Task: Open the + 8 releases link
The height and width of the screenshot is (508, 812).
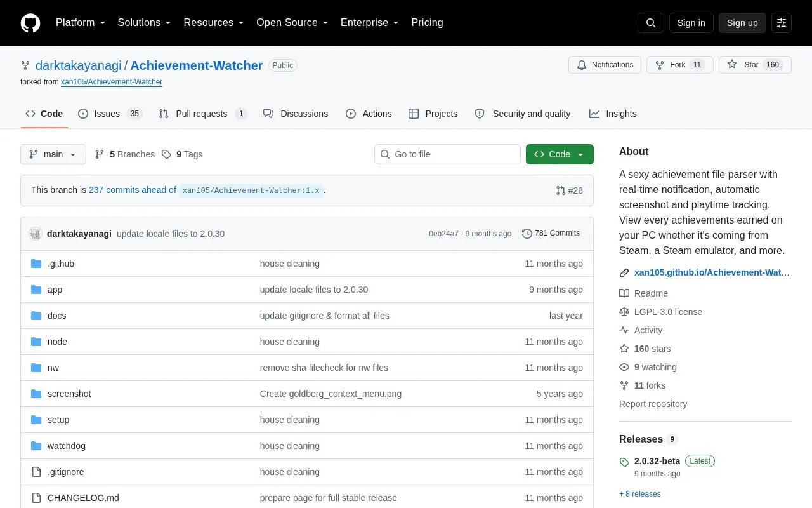Action: point(640,494)
